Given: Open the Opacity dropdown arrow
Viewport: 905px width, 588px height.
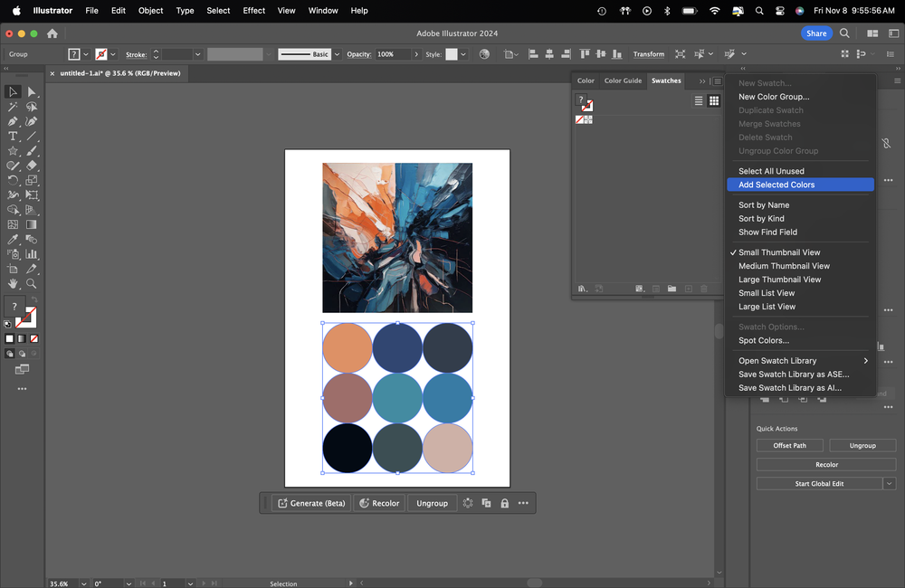Looking at the screenshot, I should pyautogui.click(x=415, y=54).
